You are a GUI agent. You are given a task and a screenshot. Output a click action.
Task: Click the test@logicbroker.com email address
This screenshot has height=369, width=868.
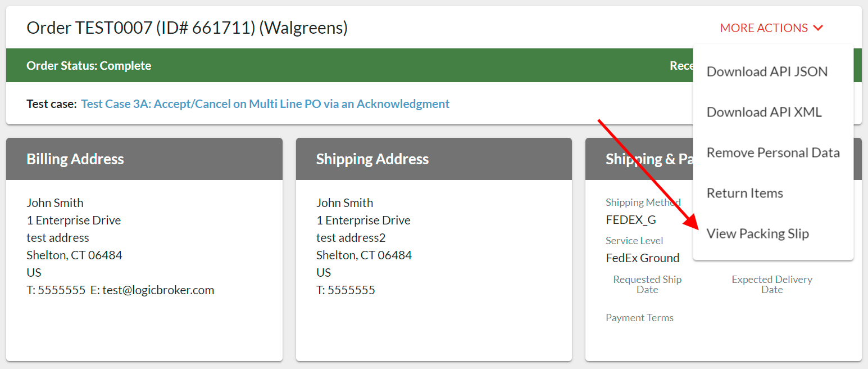tap(158, 290)
